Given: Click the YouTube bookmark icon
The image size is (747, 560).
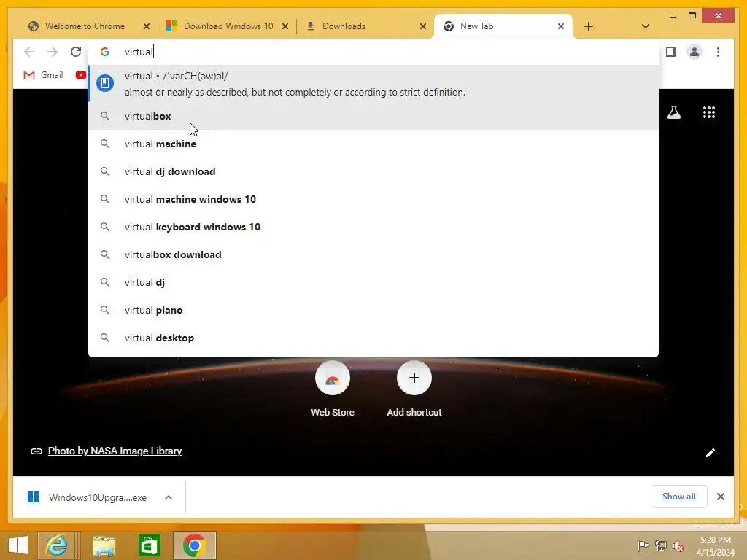Looking at the screenshot, I should tap(80, 75).
